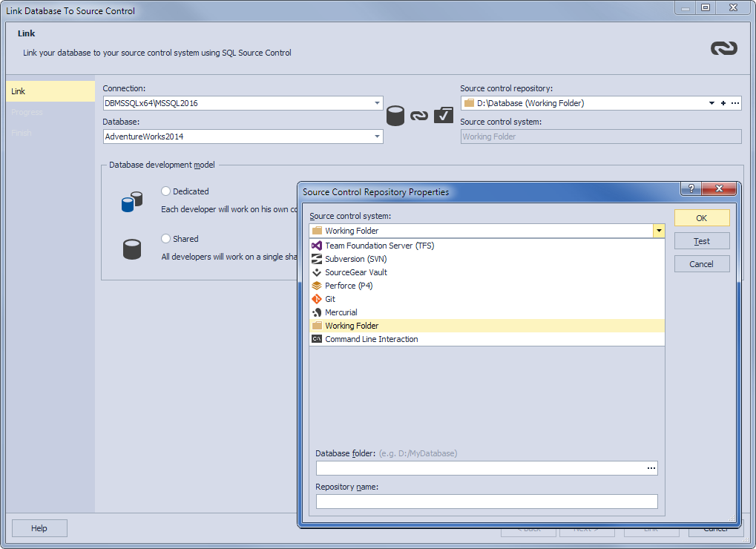This screenshot has width=756, height=549.
Task: Click the SQL Source Control logo in header
Action: coord(723,48)
